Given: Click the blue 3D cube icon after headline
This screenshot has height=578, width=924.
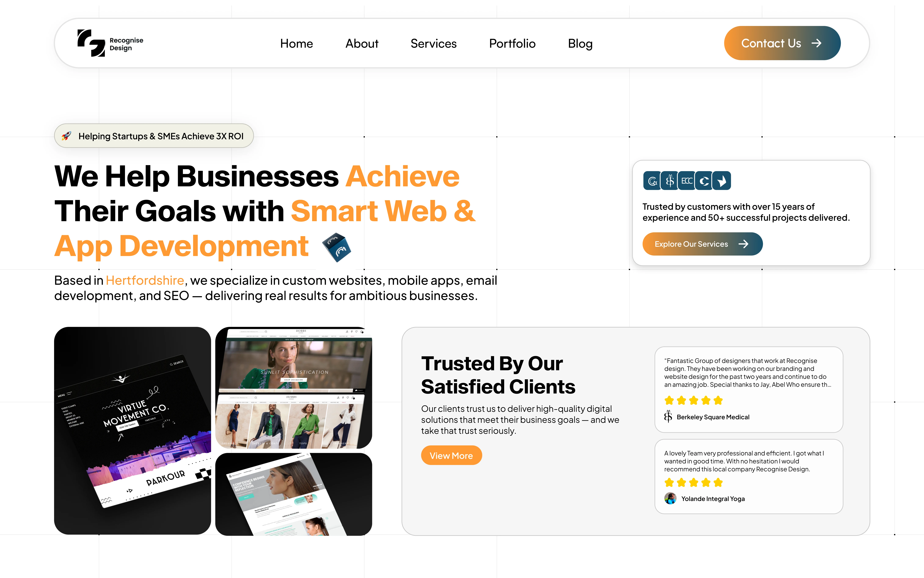Looking at the screenshot, I should point(336,247).
